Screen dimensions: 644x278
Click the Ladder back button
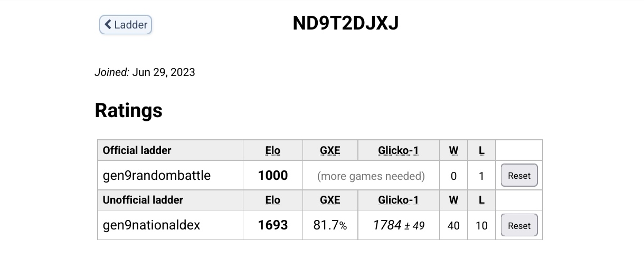pyautogui.click(x=126, y=25)
